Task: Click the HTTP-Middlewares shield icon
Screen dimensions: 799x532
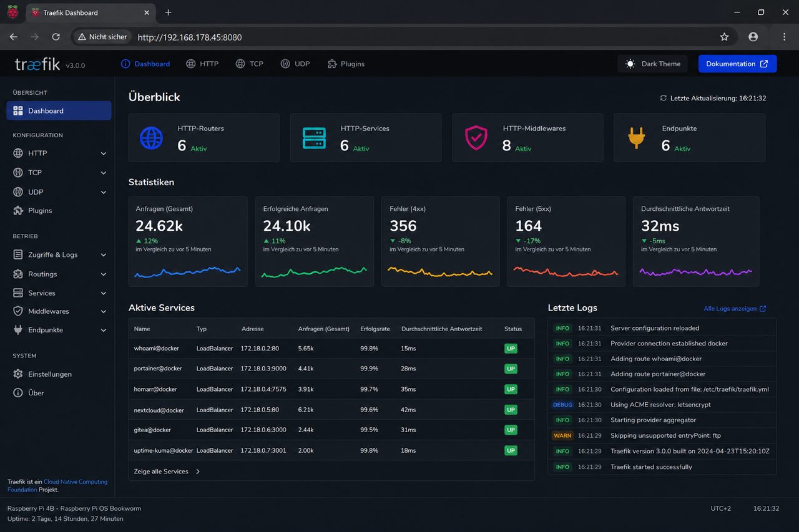Action: [476, 138]
